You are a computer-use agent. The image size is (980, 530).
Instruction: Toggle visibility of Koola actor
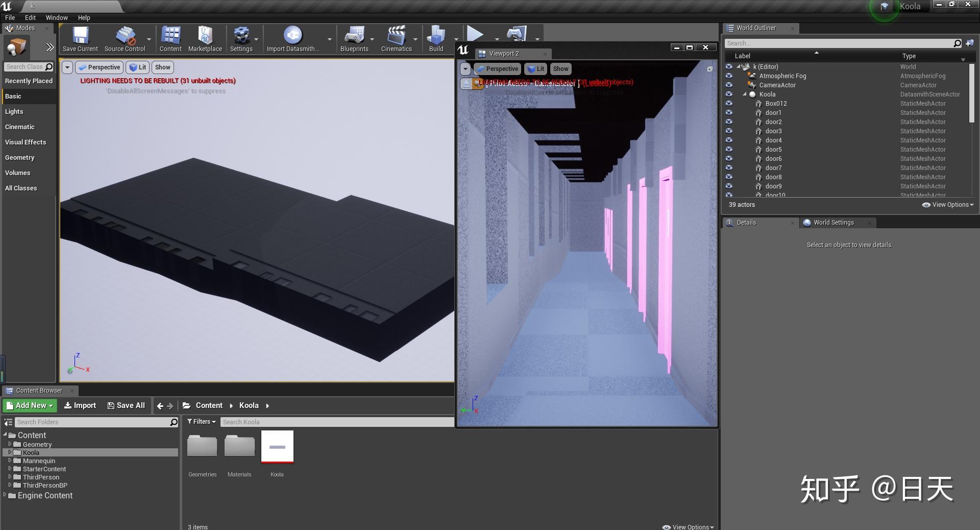(729, 94)
